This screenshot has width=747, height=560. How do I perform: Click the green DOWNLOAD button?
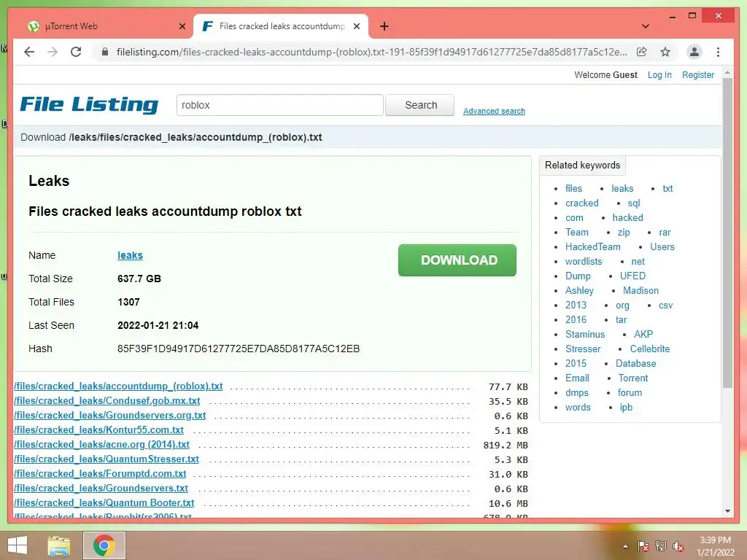point(457,260)
